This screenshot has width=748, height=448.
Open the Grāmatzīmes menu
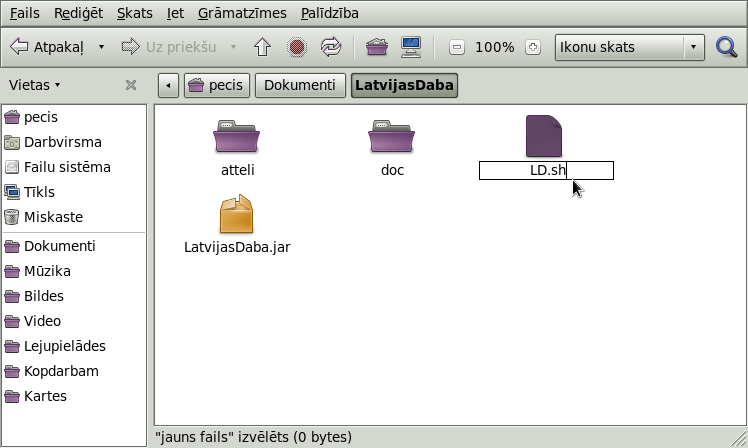tap(242, 13)
